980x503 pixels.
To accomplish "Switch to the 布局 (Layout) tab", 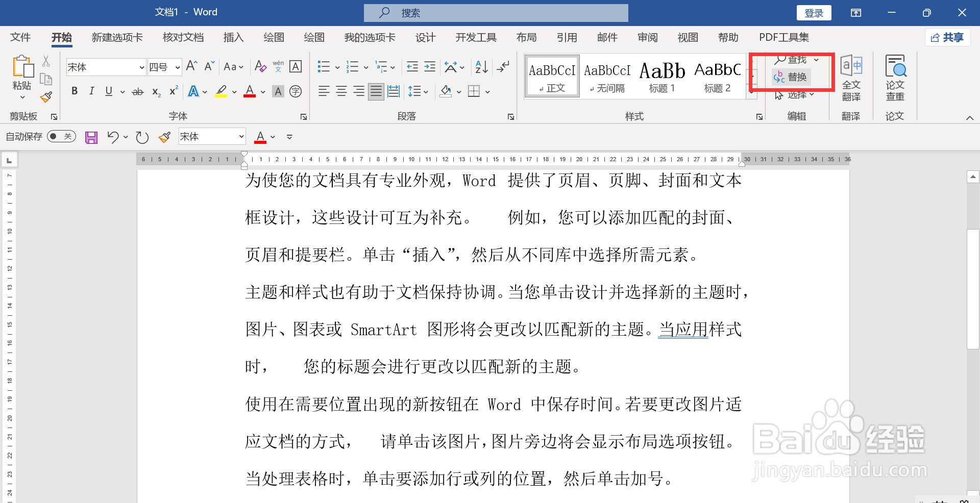I will (x=526, y=37).
